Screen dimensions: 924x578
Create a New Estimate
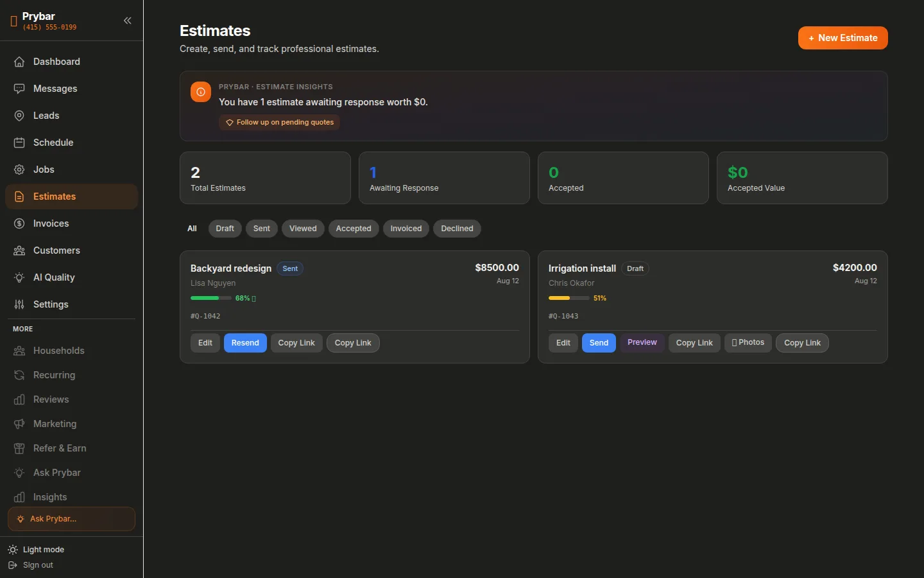843,38
